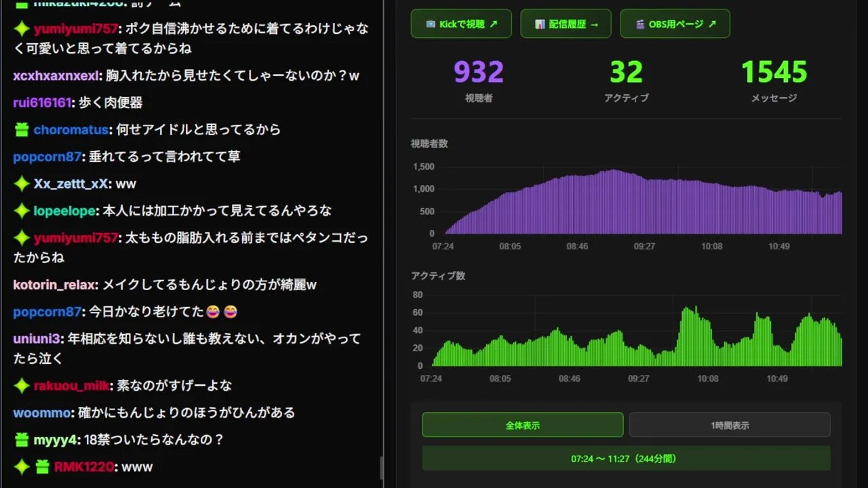Click the chat message '素なのがすげーよな'
The image size is (868, 488).
pos(174,386)
